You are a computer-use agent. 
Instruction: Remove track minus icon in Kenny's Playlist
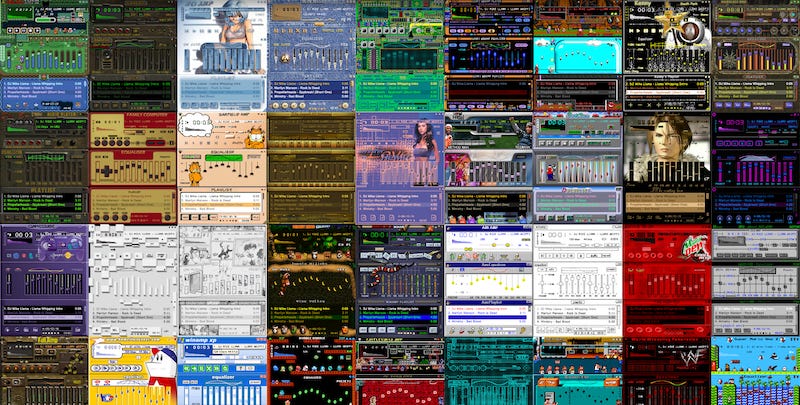(x=639, y=105)
